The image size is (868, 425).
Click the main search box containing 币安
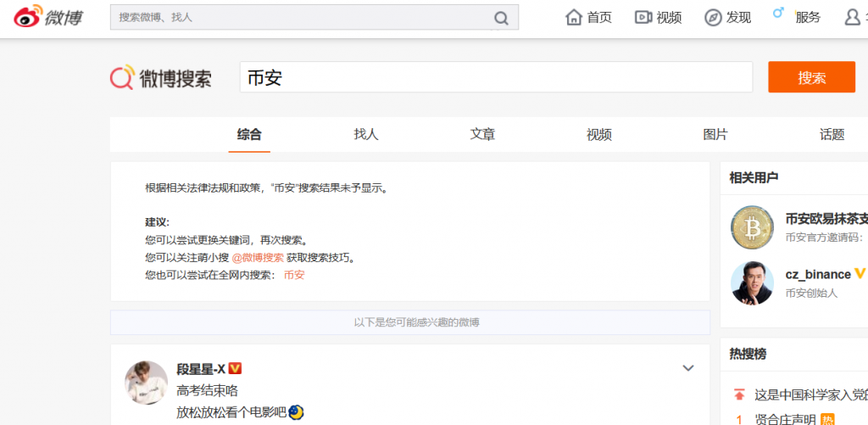[496, 77]
